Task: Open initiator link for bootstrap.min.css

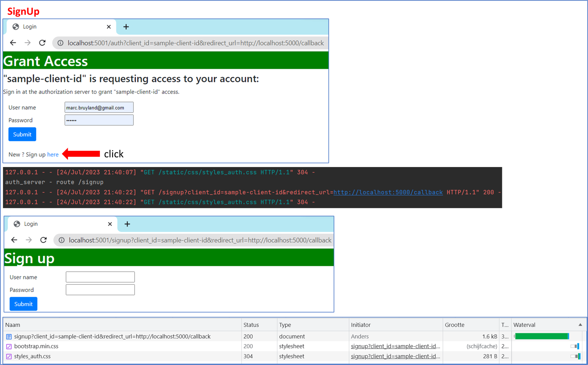Action: pos(395,346)
